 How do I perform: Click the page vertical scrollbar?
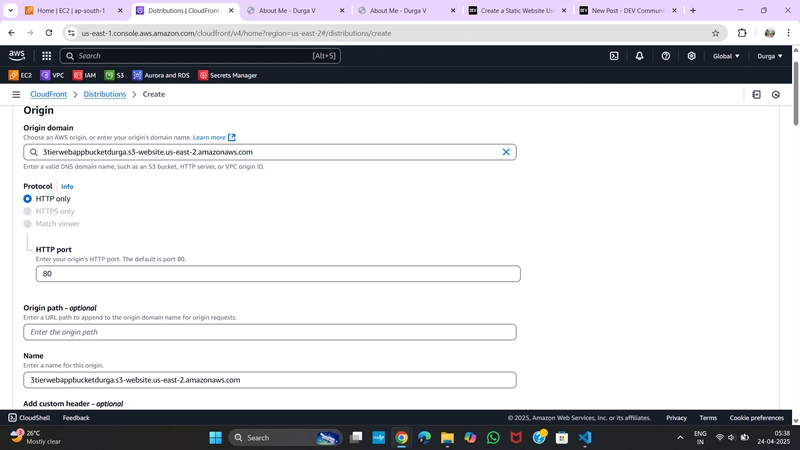click(x=796, y=93)
